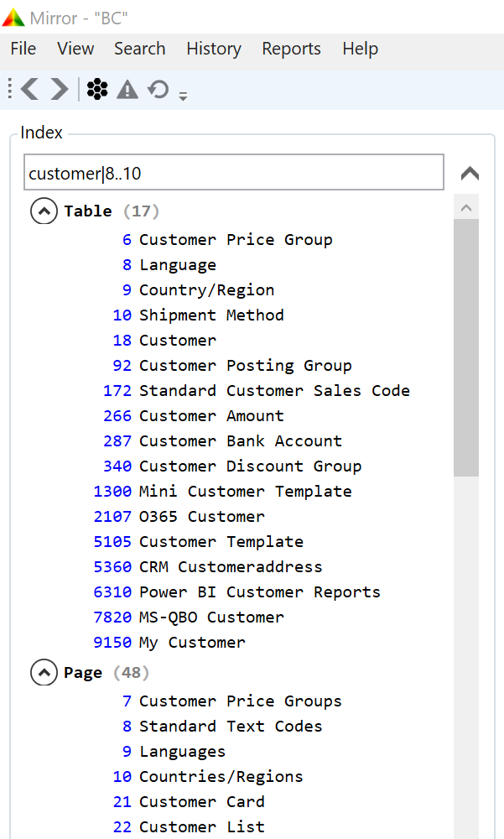This screenshot has width=504, height=839.
Task: Open the Search menu
Action: pos(140,49)
